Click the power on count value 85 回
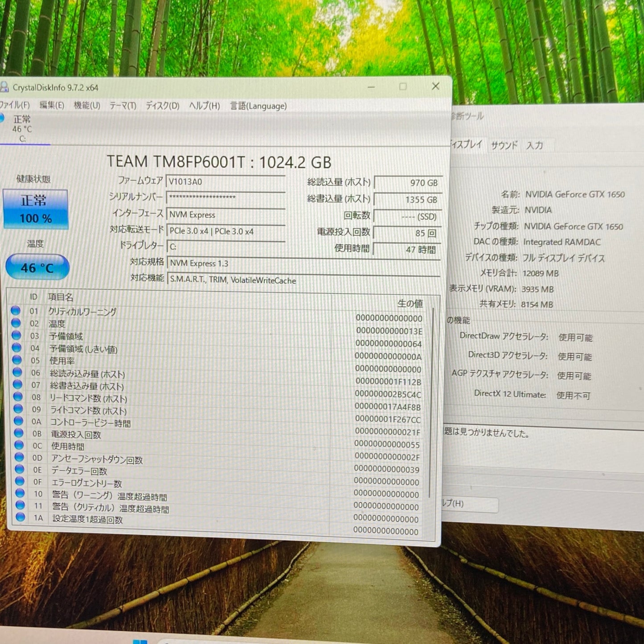Viewport: 644px width, 644px height. point(407,233)
